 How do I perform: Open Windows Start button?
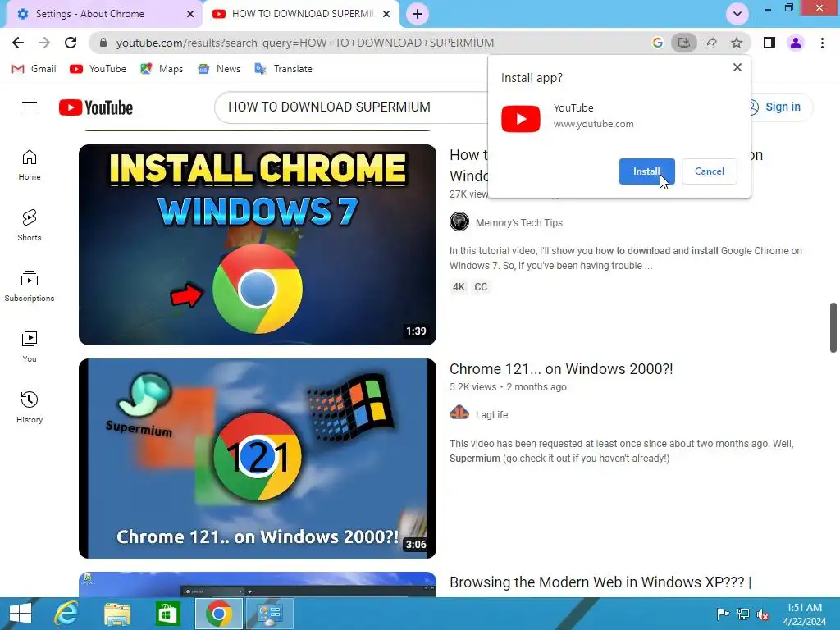point(20,614)
